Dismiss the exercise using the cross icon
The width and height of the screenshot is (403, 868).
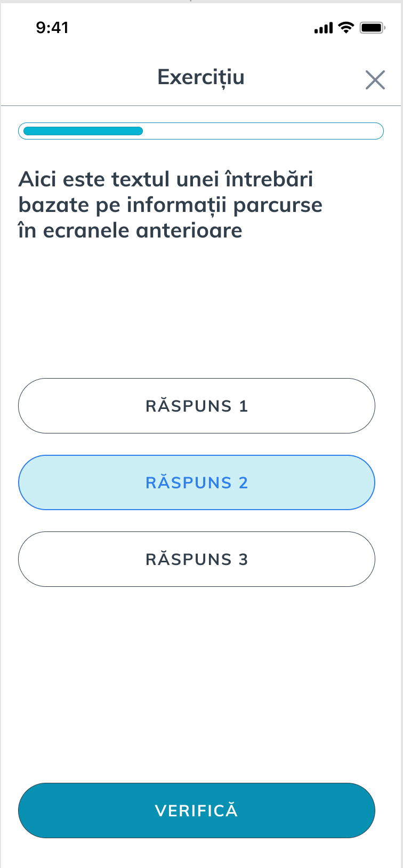click(375, 80)
